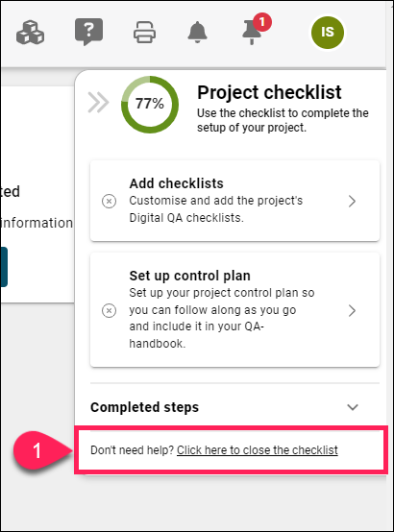Screen dimensions: 394x532
Task: Click the red notification badge on pin
Action: click(262, 22)
